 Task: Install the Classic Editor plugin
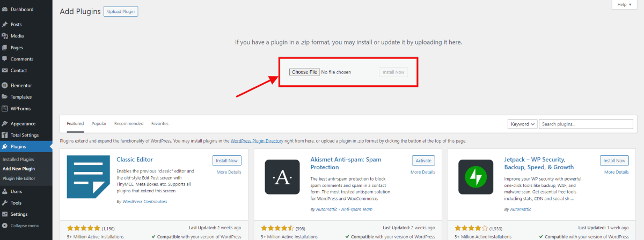pos(227,161)
